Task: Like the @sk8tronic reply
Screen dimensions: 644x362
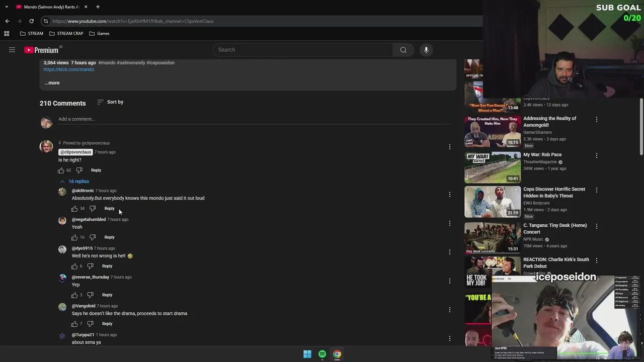Action: 74,209
